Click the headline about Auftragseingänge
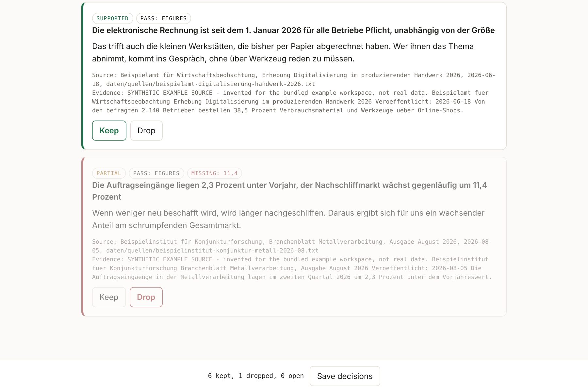 [x=289, y=191]
